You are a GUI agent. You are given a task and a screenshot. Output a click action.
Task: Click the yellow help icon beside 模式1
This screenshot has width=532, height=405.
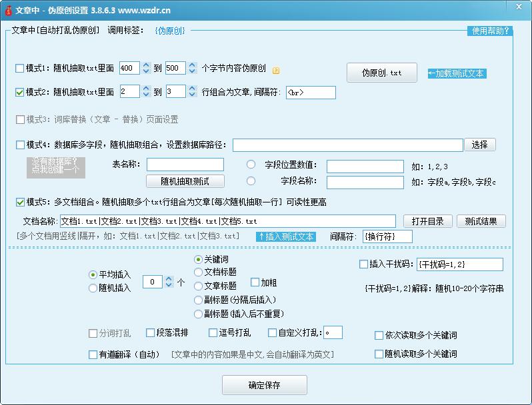coord(276,70)
